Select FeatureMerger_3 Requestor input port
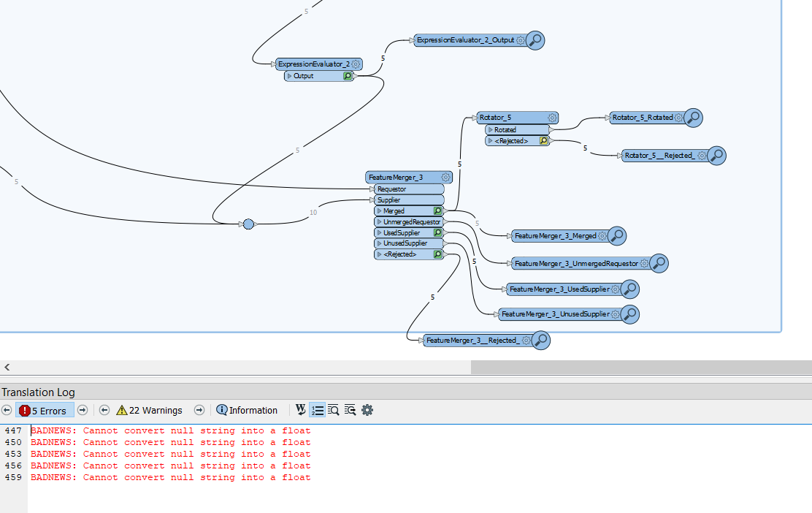The width and height of the screenshot is (812, 513). pyautogui.click(x=409, y=189)
